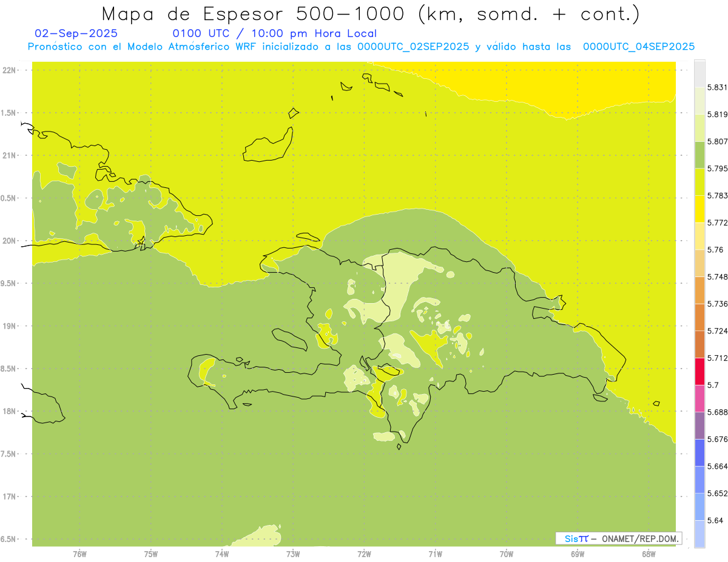Click the colorbar value 5.795
The height and width of the screenshot is (562, 728).
tap(717, 169)
